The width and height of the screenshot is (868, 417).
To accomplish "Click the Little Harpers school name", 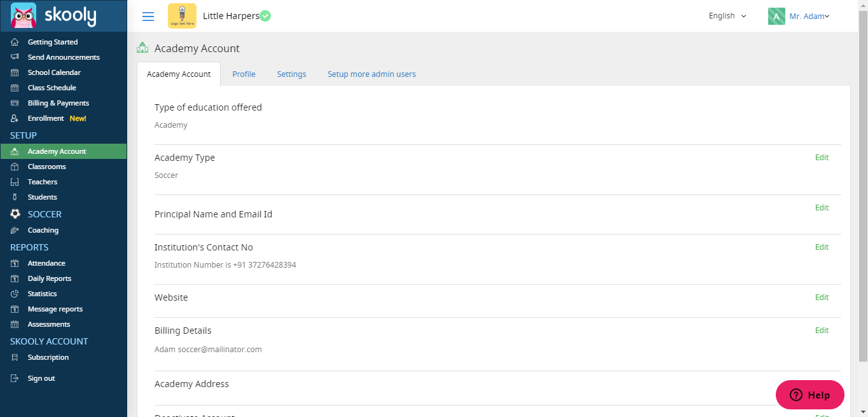I will point(231,16).
